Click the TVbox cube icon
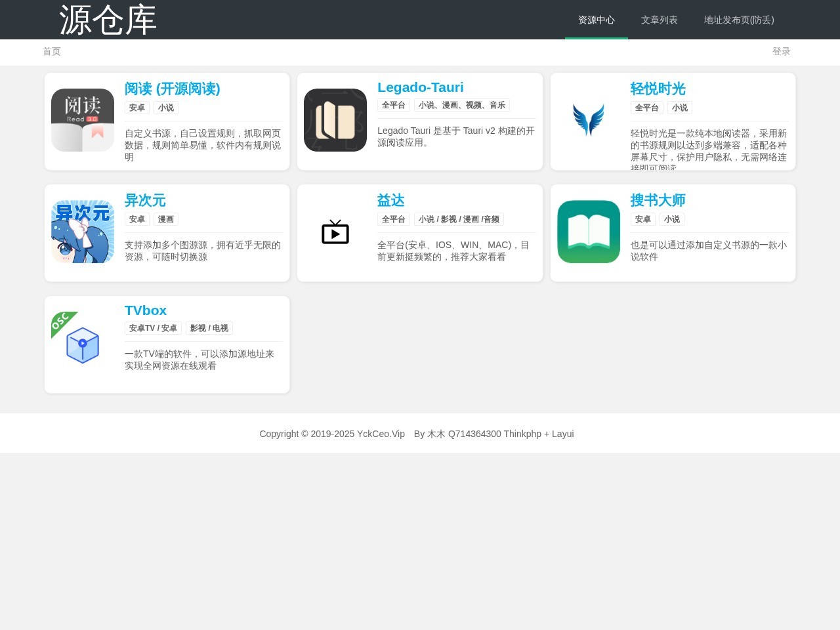Viewport: 840px width, 630px height. pos(83,343)
